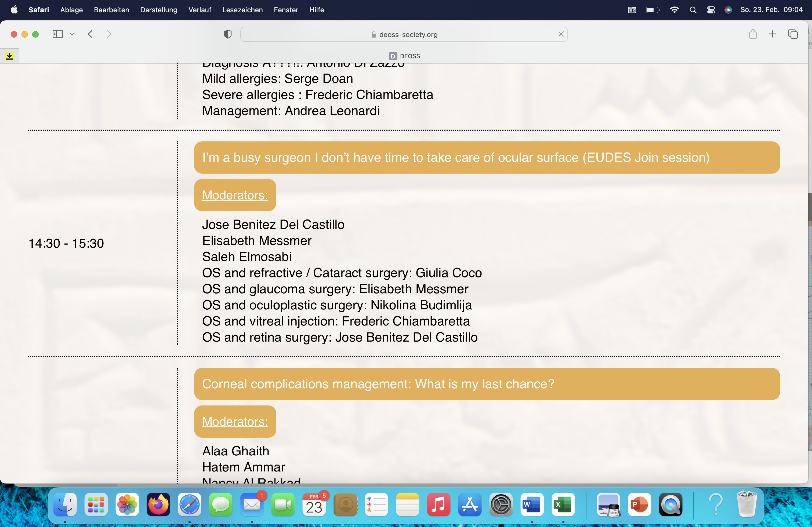Click 'Mild allergies: Serge Doan' line
This screenshot has width=812, height=527.
(278, 78)
